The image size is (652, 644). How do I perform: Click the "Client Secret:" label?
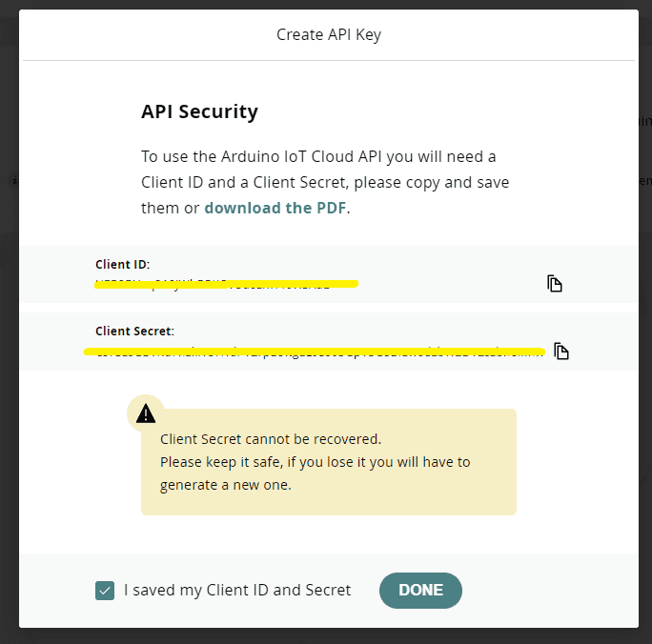134,332
